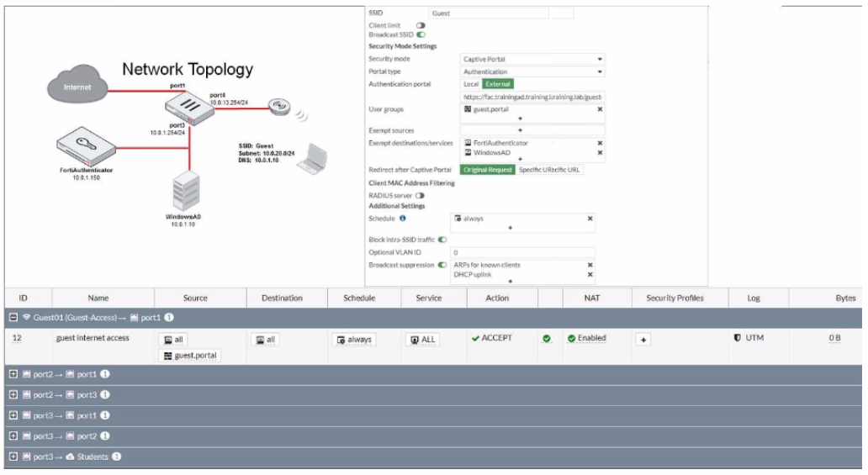The image size is (868, 475).
Task: Click the Log column header
Action: [759, 298]
